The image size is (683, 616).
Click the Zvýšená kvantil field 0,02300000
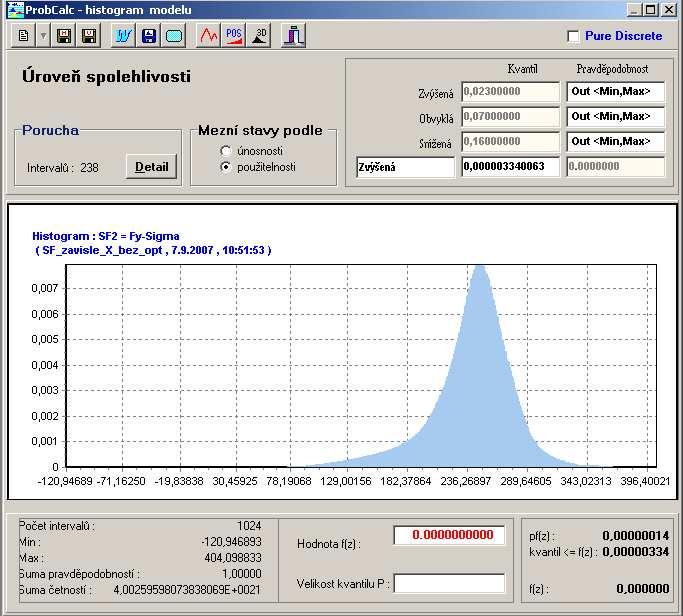click(x=511, y=91)
